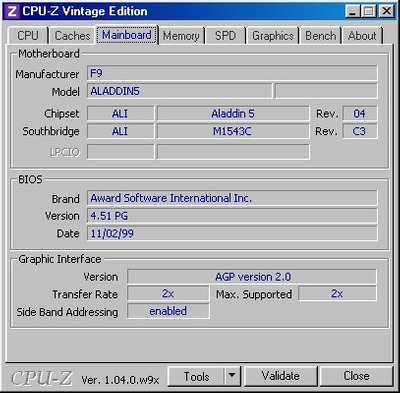Select the Aladdin 5 chipset value
Viewport: 400px width, 393px height.
coord(233,114)
